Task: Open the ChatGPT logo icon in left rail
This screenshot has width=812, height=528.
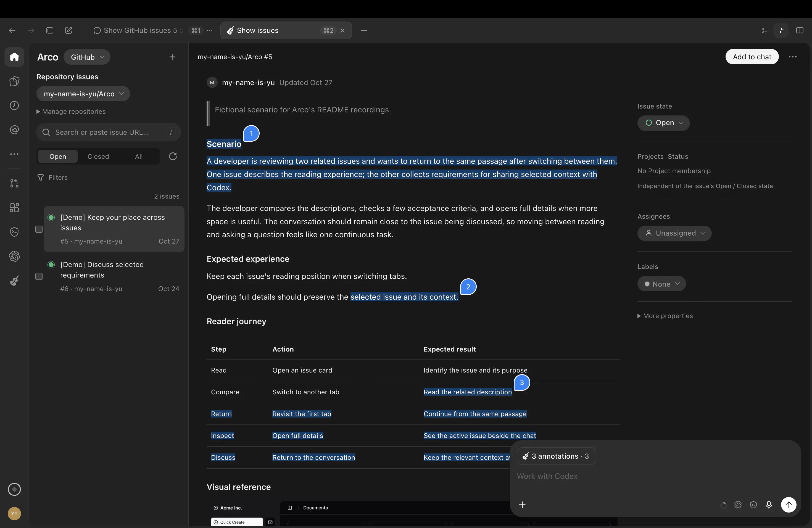Action: [x=14, y=256]
